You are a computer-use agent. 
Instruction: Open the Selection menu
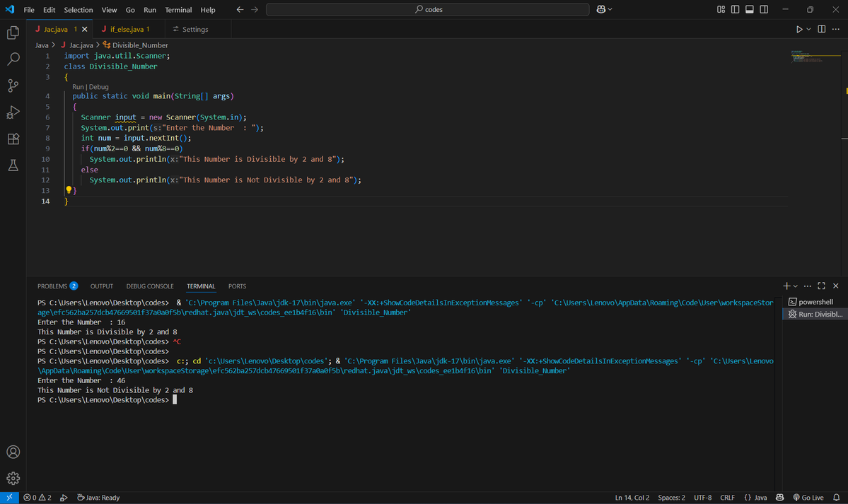79,10
